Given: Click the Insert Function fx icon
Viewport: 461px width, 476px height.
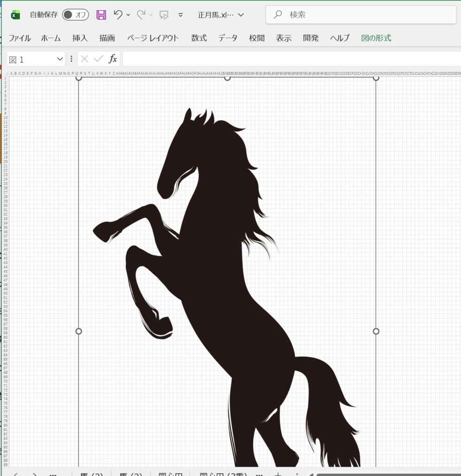Looking at the screenshot, I should click(x=113, y=59).
